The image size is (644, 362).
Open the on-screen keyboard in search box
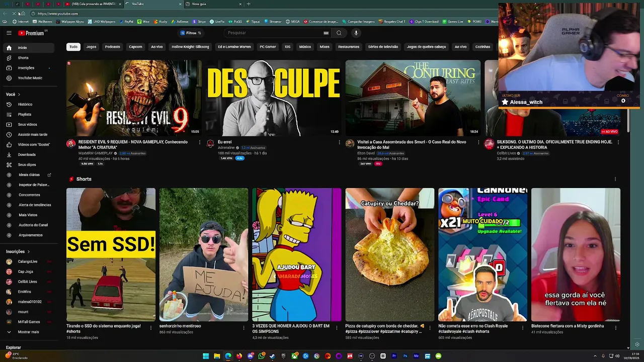(326, 33)
